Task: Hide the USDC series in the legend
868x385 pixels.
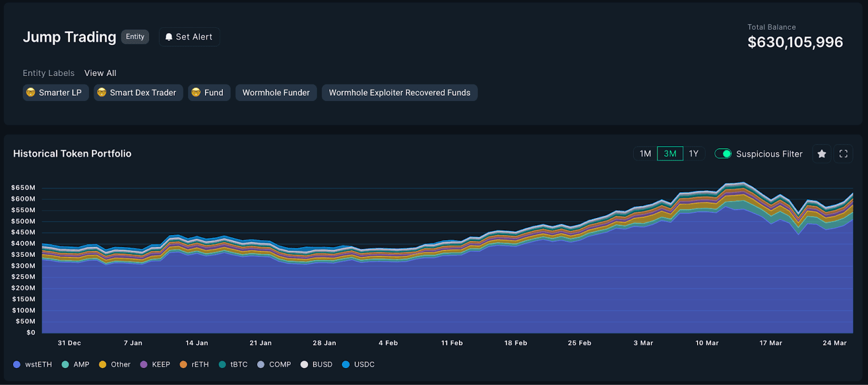Action: pyautogui.click(x=359, y=364)
